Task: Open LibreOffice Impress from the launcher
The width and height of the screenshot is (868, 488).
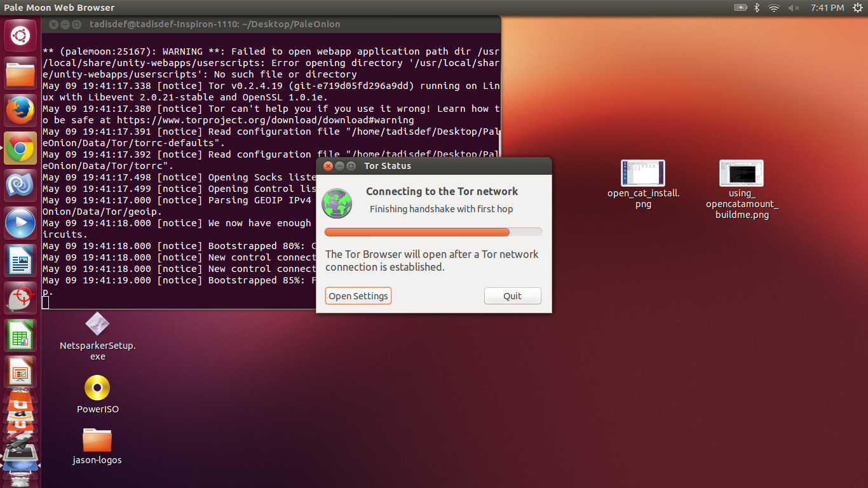Action: (20, 372)
